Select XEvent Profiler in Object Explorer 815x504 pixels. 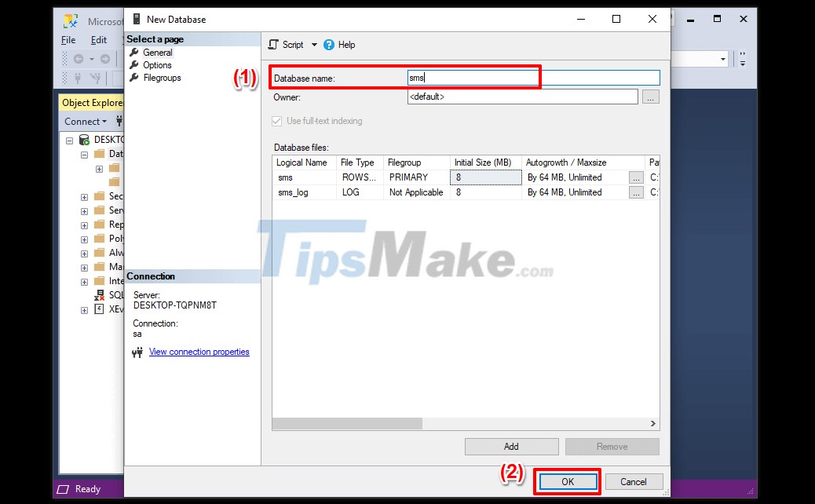116,309
